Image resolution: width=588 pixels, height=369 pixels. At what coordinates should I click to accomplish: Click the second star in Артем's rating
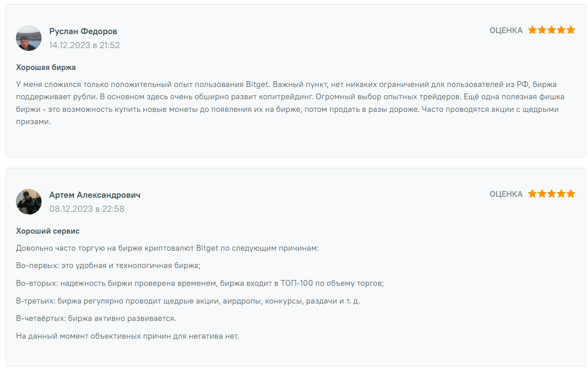tap(542, 194)
